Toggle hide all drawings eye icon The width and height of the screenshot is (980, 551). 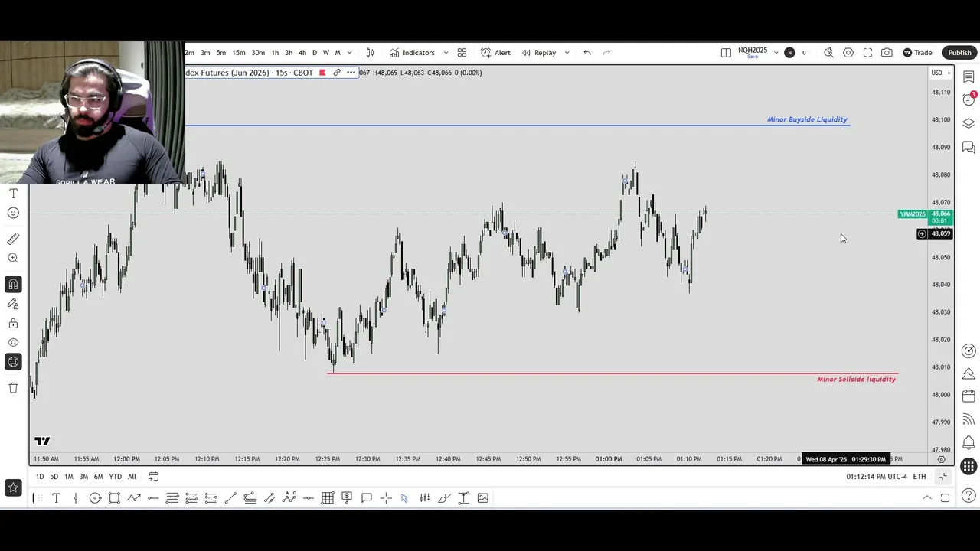pyautogui.click(x=13, y=343)
